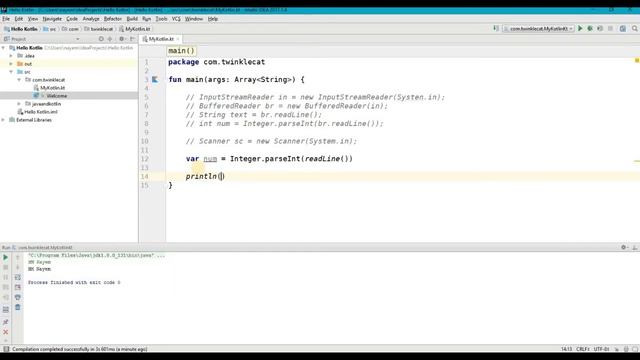Collapse the src folder

pyautogui.click(x=11, y=72)
